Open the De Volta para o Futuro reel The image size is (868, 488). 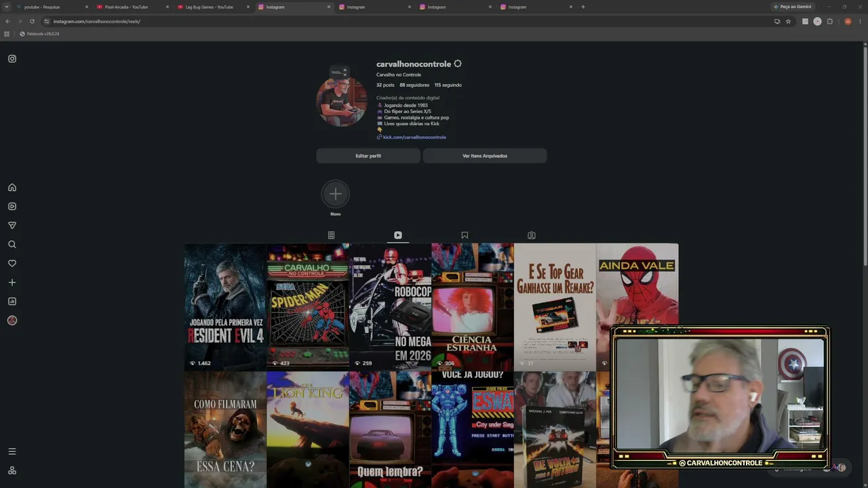[555, 430]
